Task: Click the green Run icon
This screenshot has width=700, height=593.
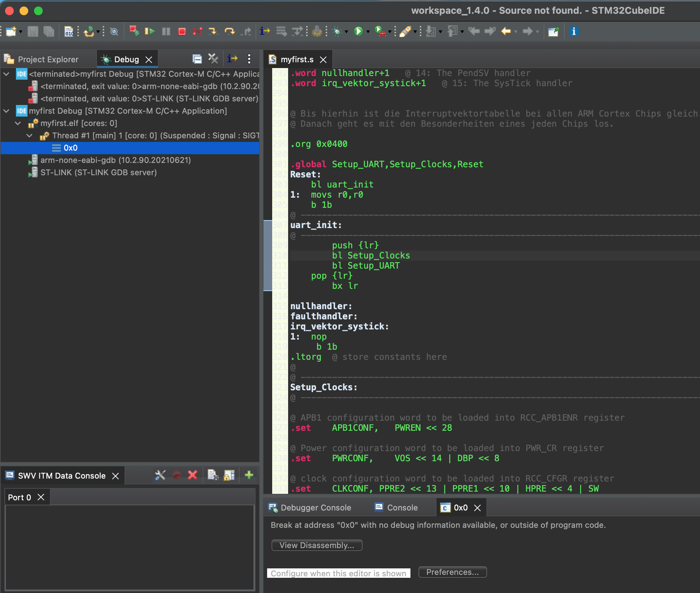Action: click(358, 31)
